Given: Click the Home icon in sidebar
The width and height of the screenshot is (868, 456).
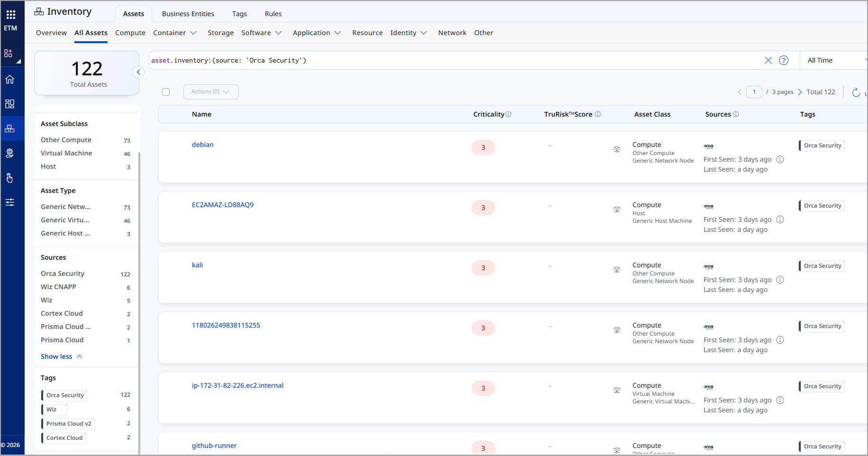Looking at the screenshot, I should tap(9, 79).
